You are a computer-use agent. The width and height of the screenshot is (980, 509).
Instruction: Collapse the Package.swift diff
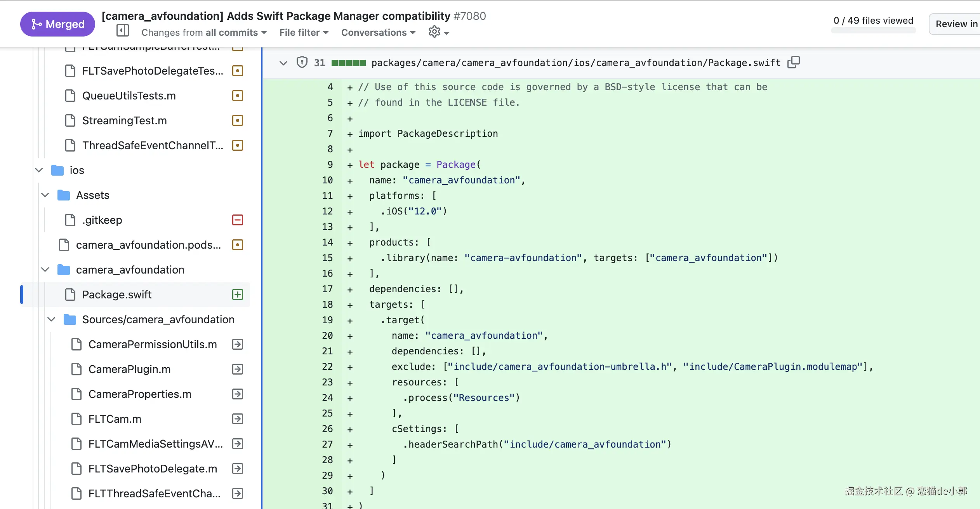pos(283,63)
